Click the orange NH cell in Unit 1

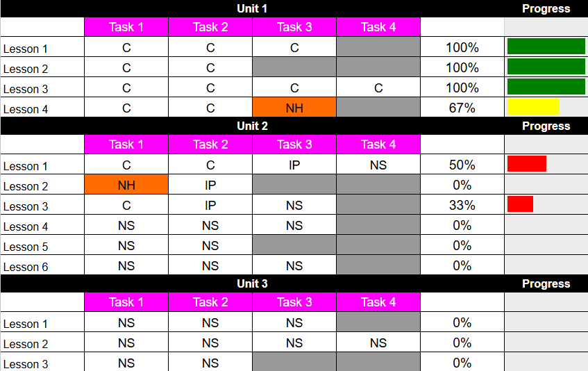294,108
